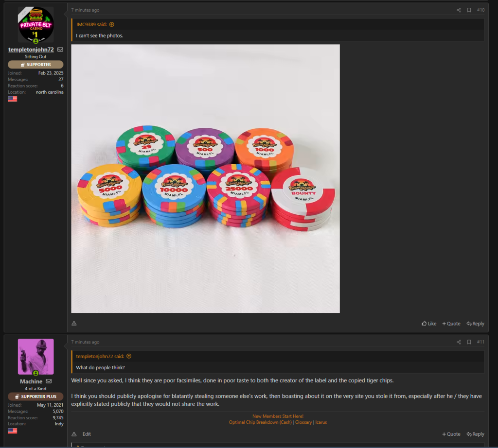Open Glossary signature link
This screenshot has width=498, height=448.
(303, 422)
